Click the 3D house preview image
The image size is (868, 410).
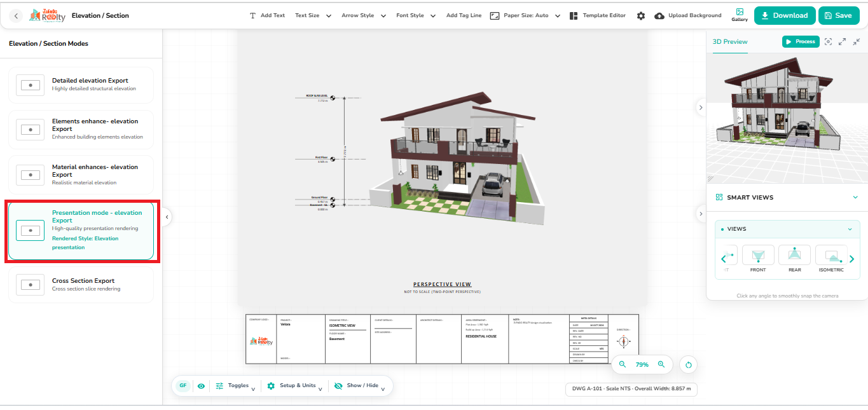click(x=787, y=118)
